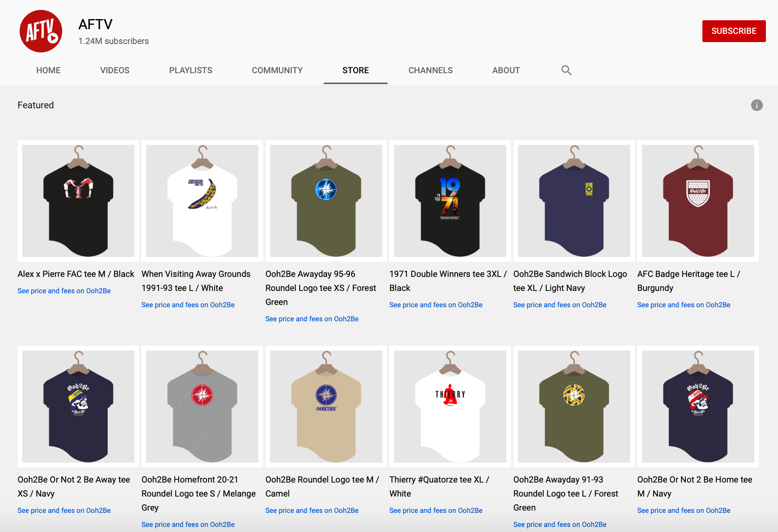Click the camel Roundel Logo tee thumbnail

point(326,406)
